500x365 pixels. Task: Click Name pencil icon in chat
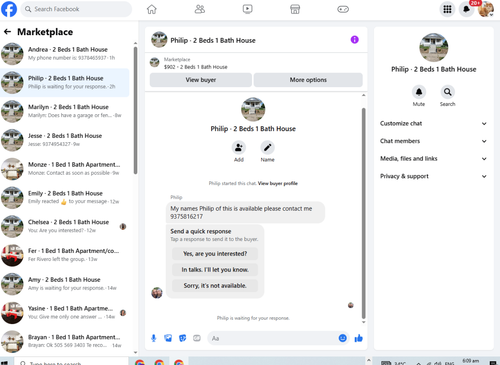tap(267, 147)
